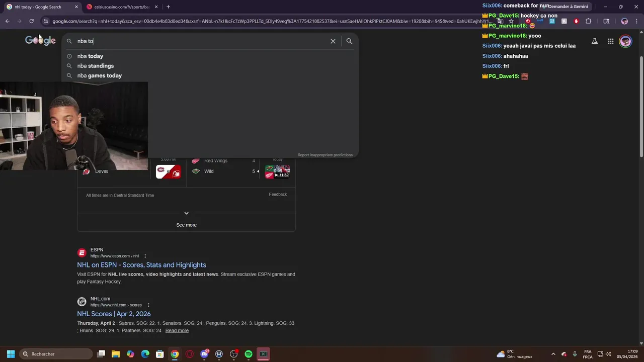Open the Chrome extensions puzzle icon
644x362 pixels.
point(589,21)
